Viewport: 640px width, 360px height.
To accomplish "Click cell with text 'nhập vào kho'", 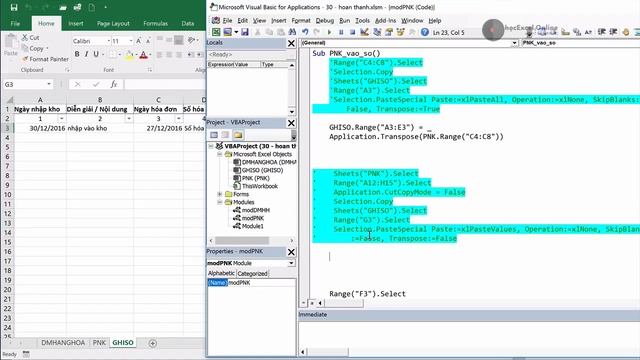I will pos(100,128).
